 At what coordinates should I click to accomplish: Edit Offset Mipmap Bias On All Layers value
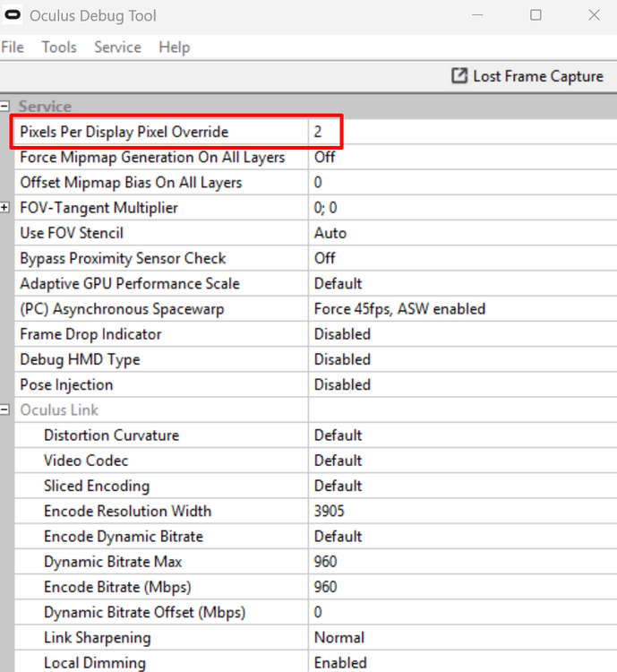[463, 182]
